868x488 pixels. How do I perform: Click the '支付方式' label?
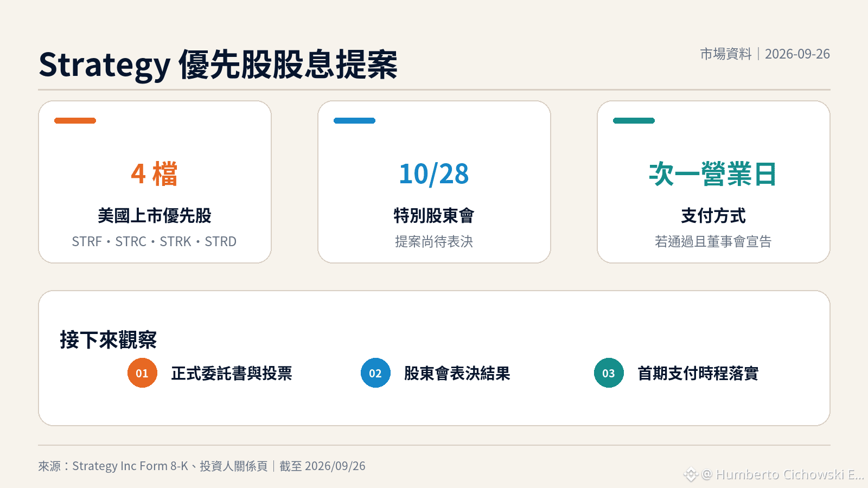pos(713,216)
